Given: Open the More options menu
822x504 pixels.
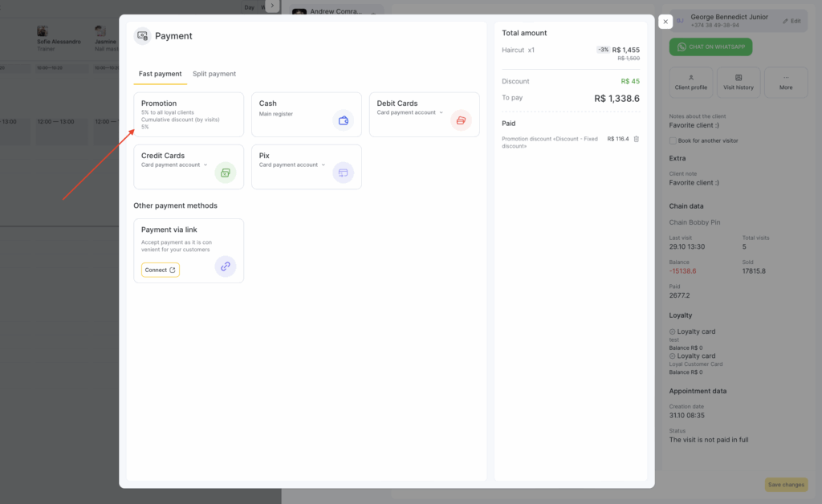Looking at the screenshot, I should click(786, 82).
